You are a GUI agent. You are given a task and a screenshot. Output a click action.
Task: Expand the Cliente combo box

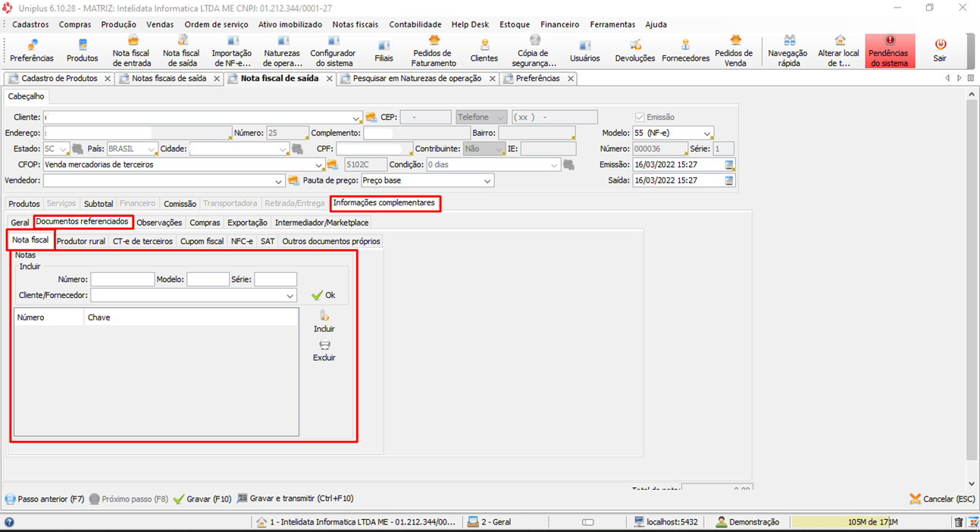pyautogui.click(x=357, y=118)
